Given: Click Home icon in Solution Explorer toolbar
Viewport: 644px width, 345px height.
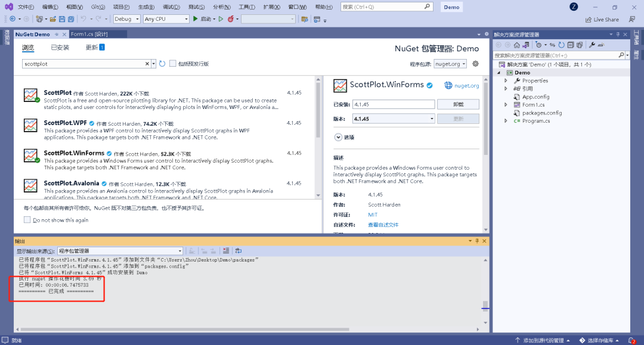Looking at the screenshot, I should 516,45.
